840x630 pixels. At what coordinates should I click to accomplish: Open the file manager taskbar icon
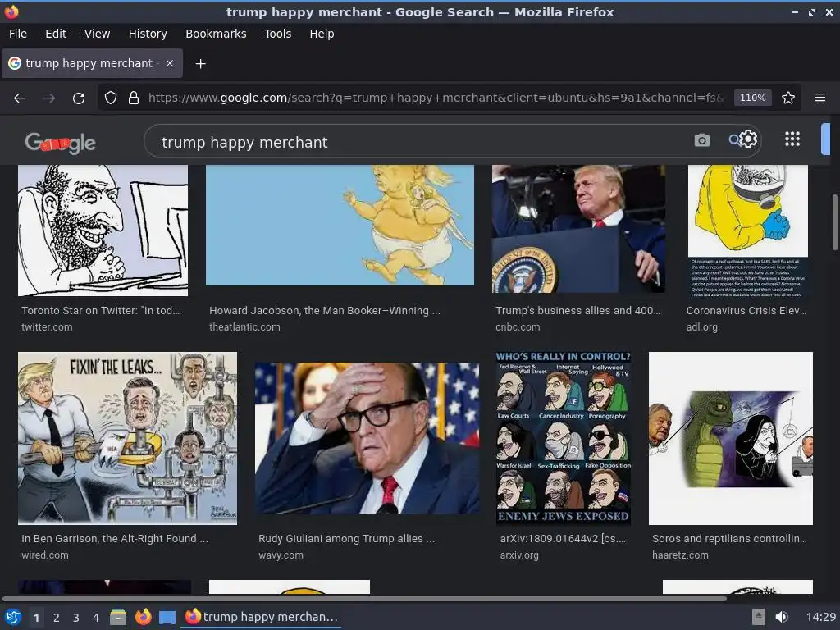tap(118, 617)
